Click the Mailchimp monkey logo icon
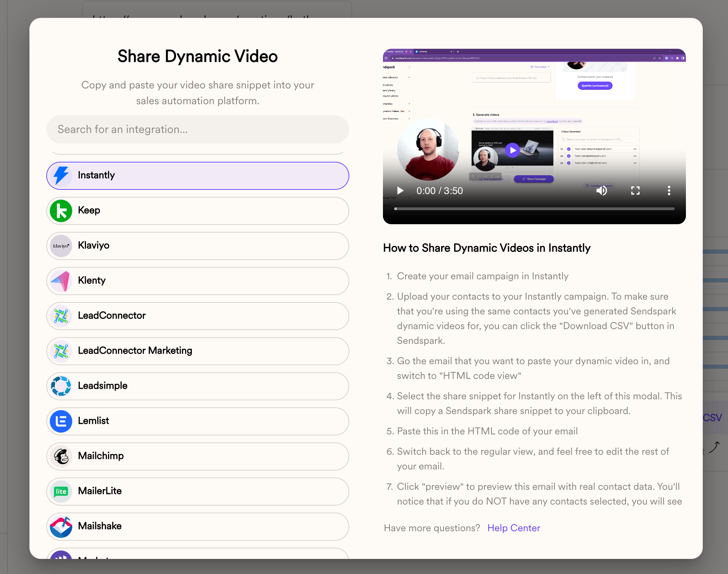The image size is (728, 574). (x=61, y=456)
